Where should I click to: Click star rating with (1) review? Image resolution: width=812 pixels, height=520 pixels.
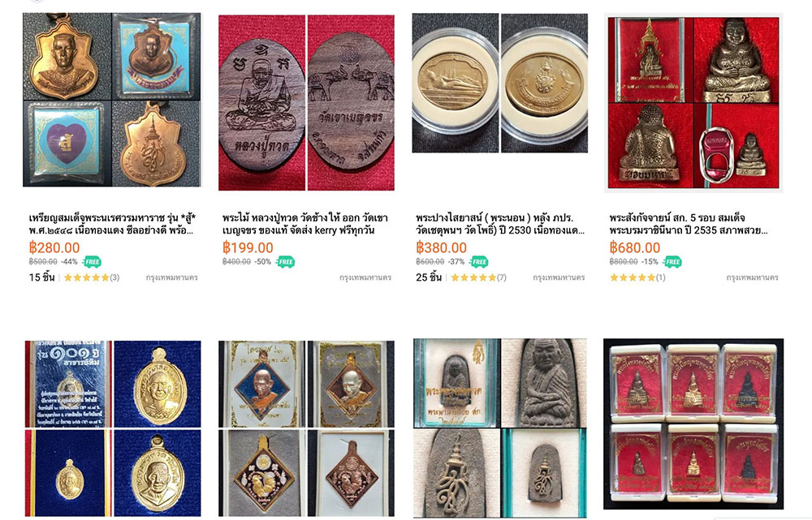click(637, 278)
